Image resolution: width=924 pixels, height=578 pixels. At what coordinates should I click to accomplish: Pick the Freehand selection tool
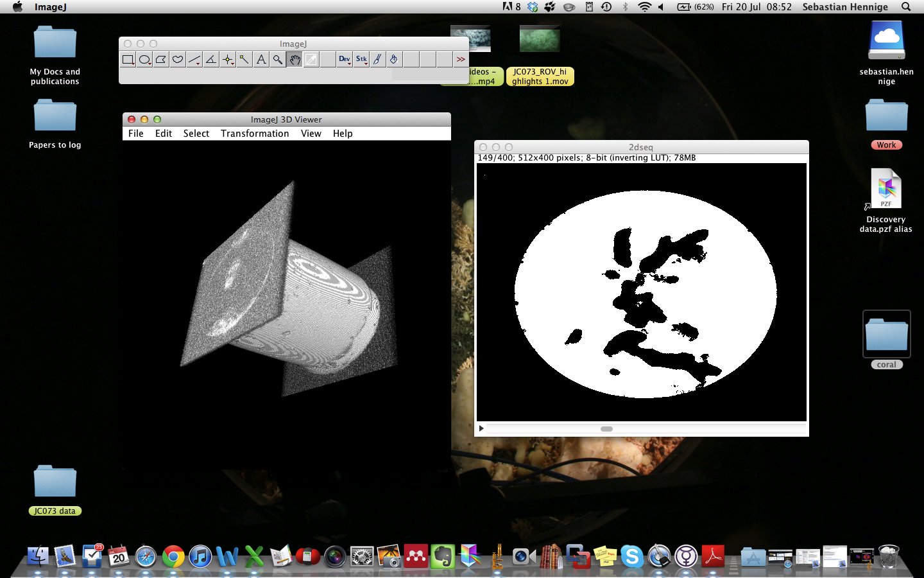[178, 60]
